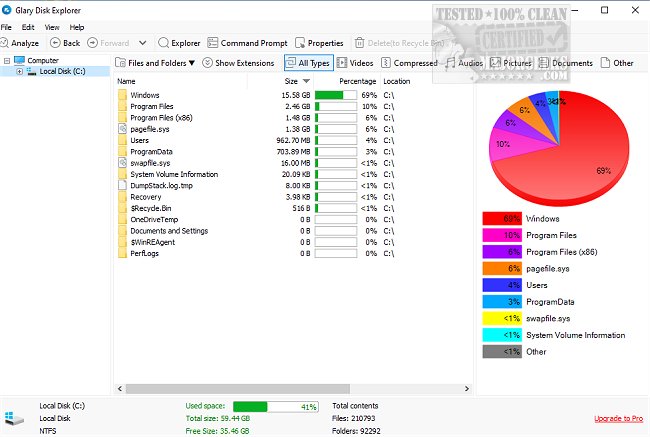Image resolution: width=650 pixels, height=437 pixels.
Task: Select the DumpStack.log.tmp file icon
Action: tap(122, 185)
